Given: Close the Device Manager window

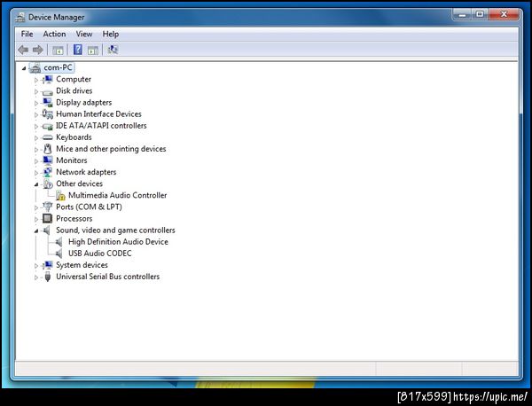Looking at the screenshot, I should click(x=504, y=14).
